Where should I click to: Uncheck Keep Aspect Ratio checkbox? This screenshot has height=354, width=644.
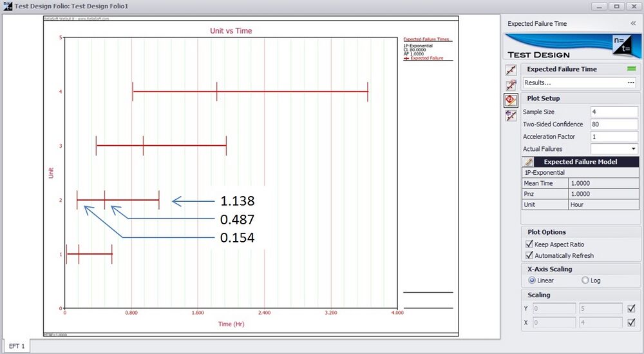click(529, 244)
